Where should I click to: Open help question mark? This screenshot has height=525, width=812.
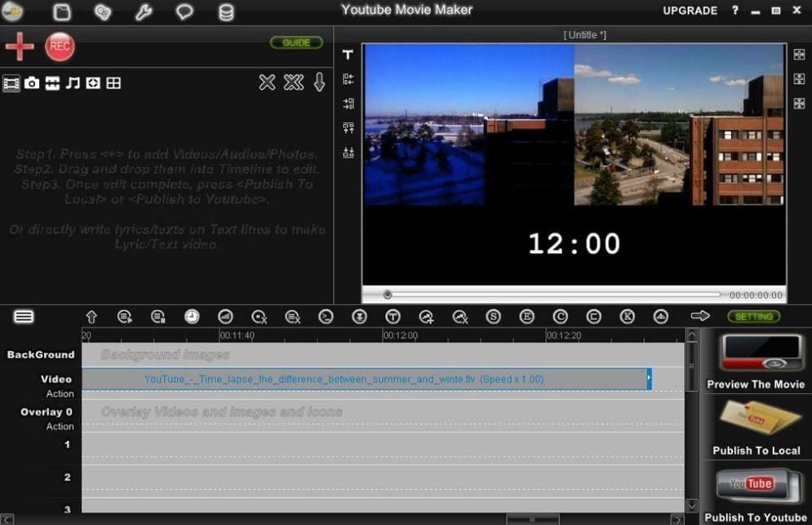tap(734, 11)
